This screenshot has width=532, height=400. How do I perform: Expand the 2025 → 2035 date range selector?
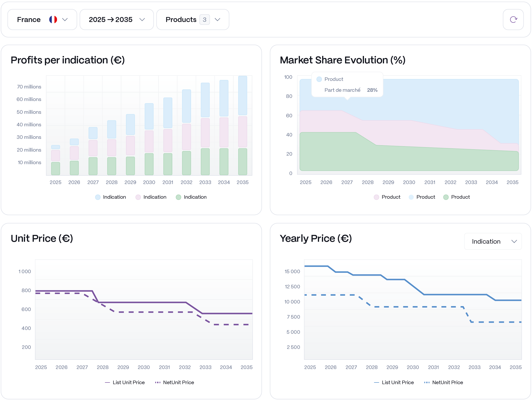pos(117,19)
